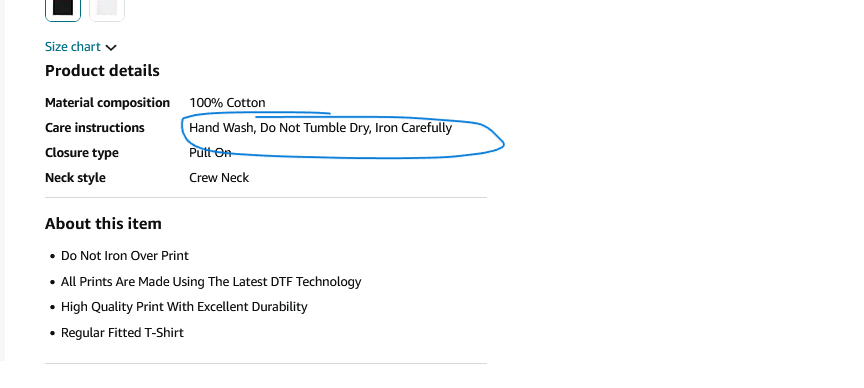
Task: Click the Do Not Iron Over Print bullet
Action: pyautogui.click(x=125, y=256)
